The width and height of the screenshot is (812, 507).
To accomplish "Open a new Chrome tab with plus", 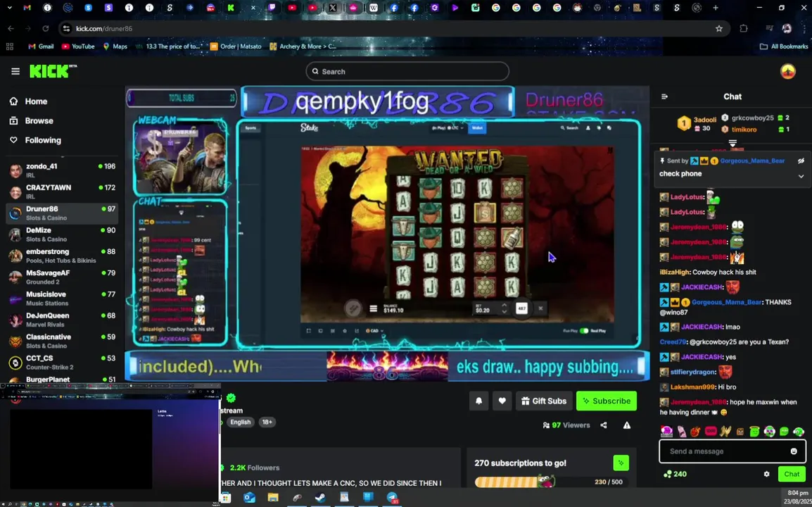I will (716, 8).
